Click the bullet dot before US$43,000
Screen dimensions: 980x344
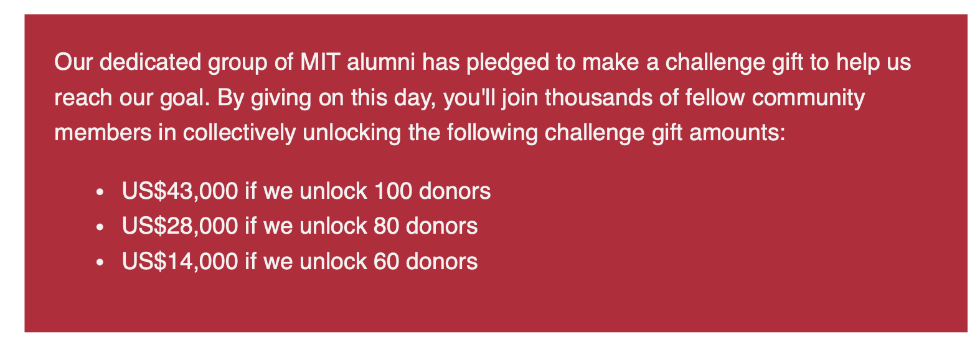tap(100, 193)
